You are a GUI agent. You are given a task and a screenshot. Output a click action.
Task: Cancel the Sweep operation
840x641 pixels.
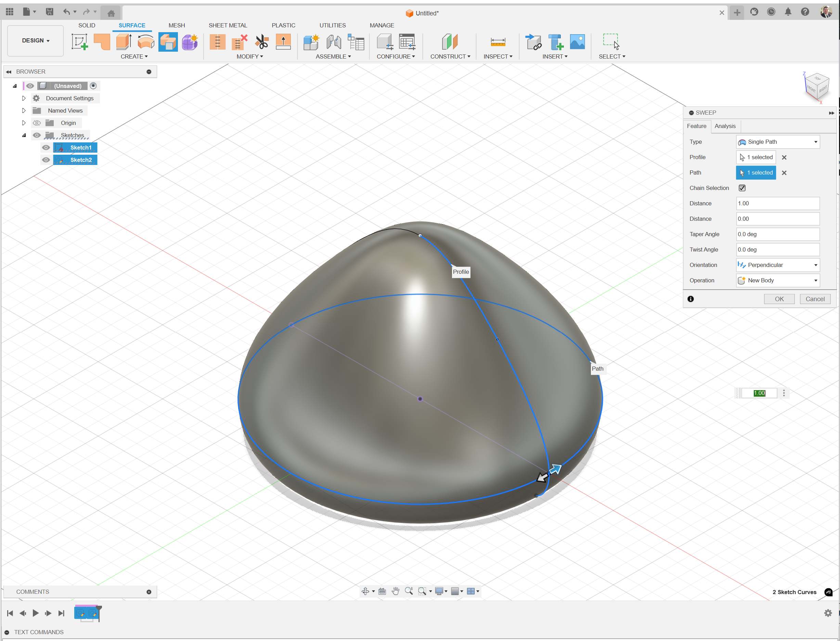815,299
